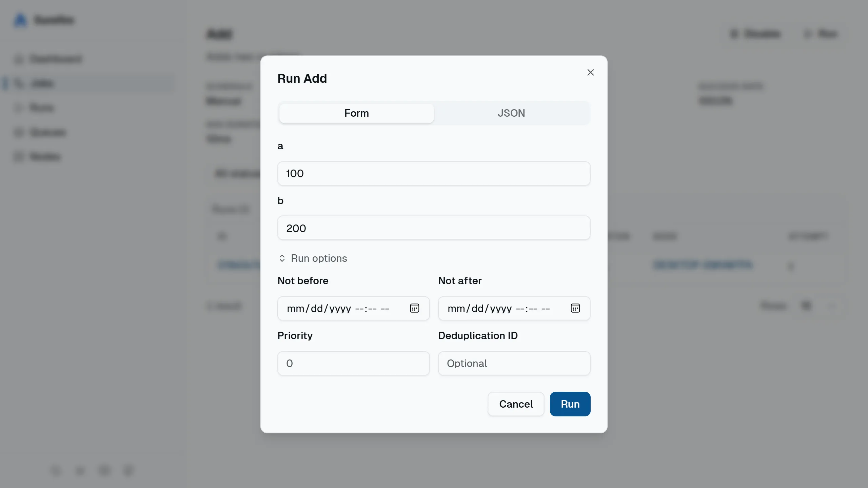This screenshot has width=868, height=488.
Task: Click the 'b' input field
Action: (x=434, y=228)
